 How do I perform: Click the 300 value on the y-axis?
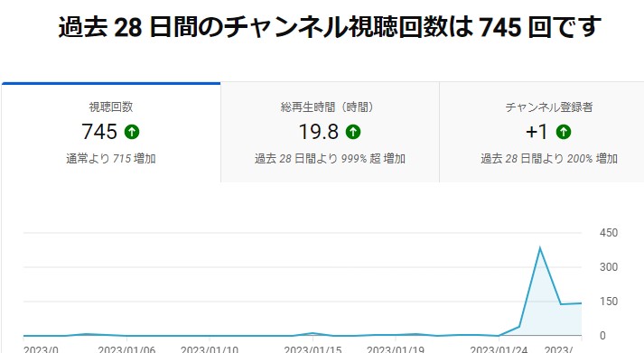tap(608, 267)
